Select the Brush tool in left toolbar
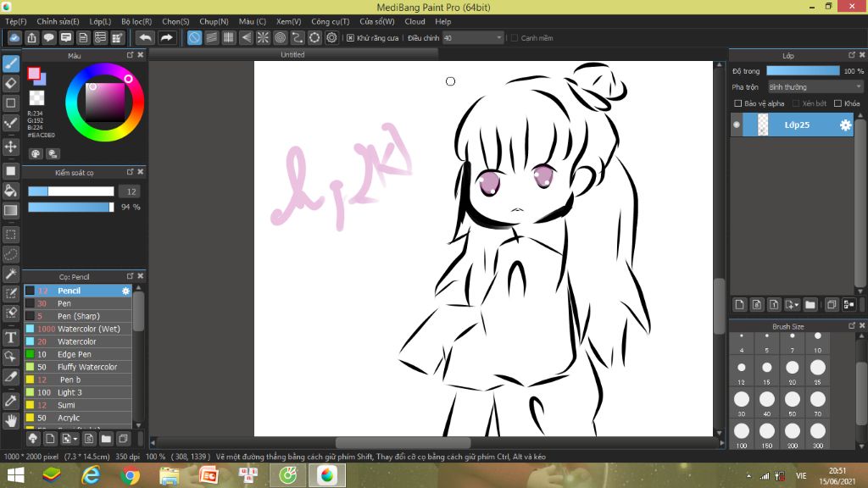 10,64
